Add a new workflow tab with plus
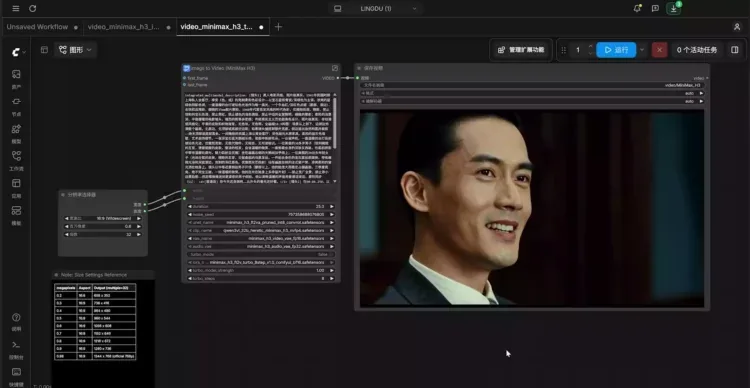This screenshot has width=750, height=388. [278, 27]
